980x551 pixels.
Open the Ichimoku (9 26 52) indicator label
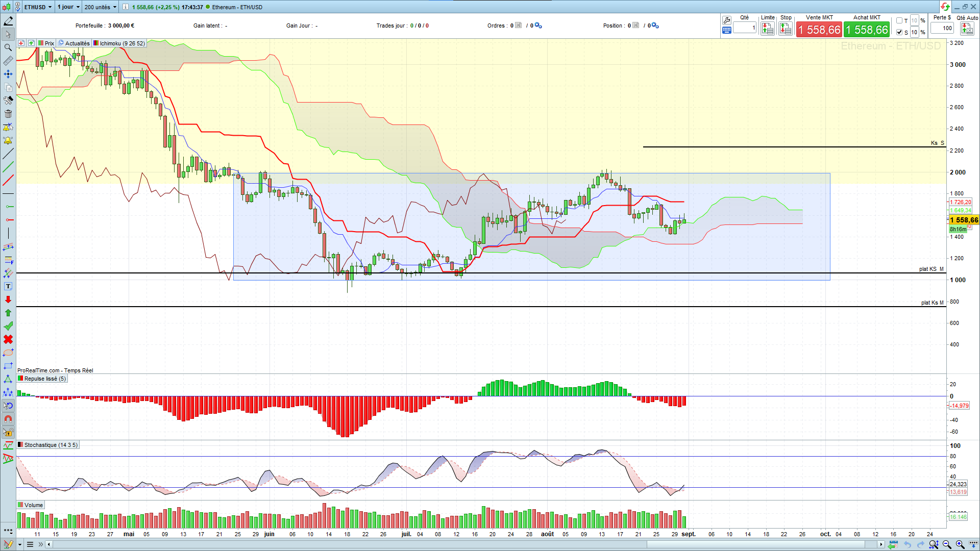point(119,43)
